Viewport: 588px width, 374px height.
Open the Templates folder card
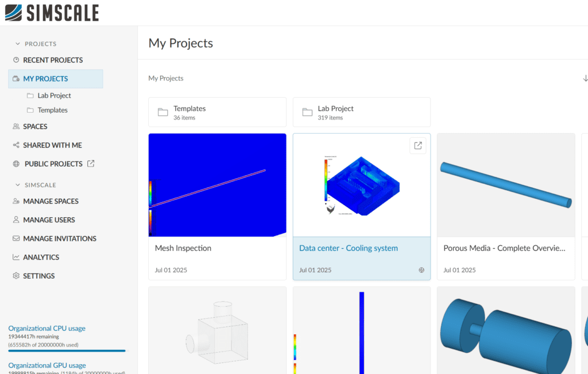point(217,111)
